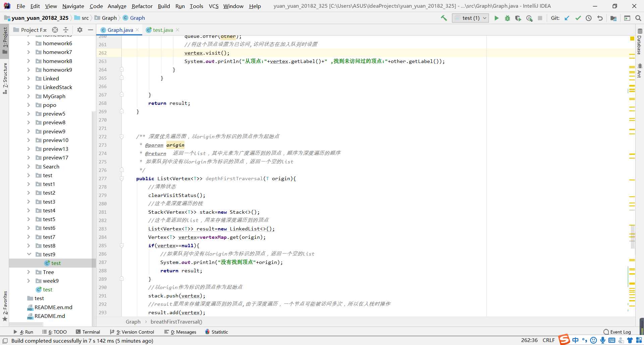The image size is (644, 345).
Task: Toggle fold marker at line 285
Action: [x=122, y=246]
